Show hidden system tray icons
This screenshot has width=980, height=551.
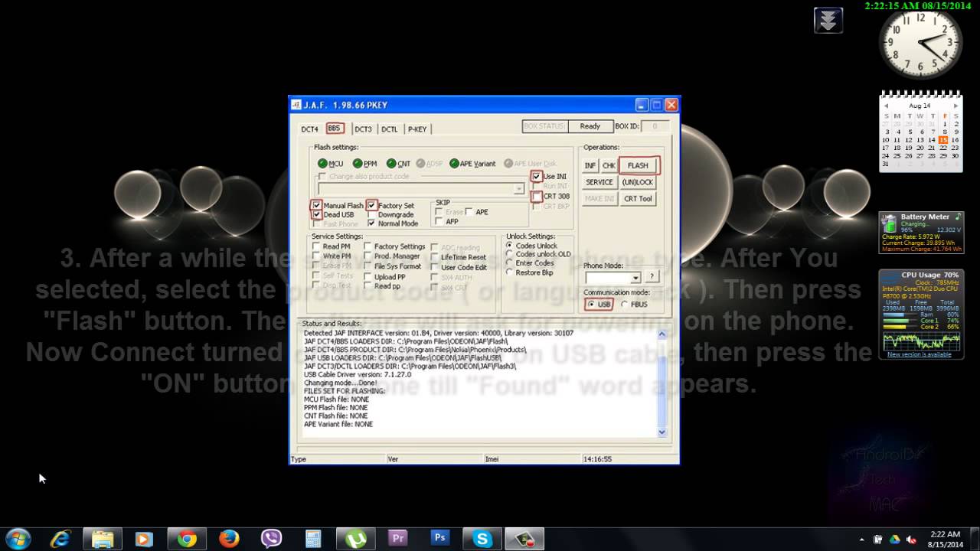click(862, 539)
